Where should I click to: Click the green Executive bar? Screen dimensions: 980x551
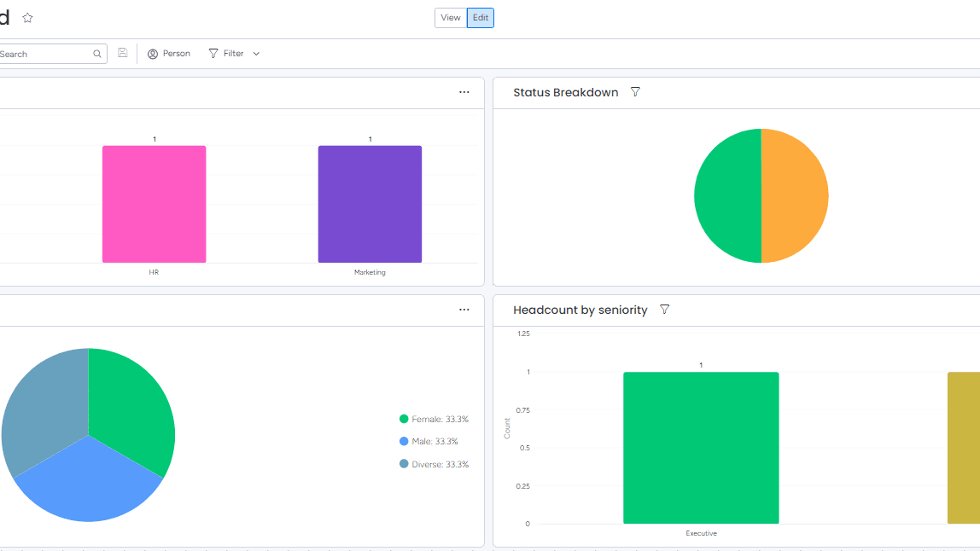(x=701, y=448)
